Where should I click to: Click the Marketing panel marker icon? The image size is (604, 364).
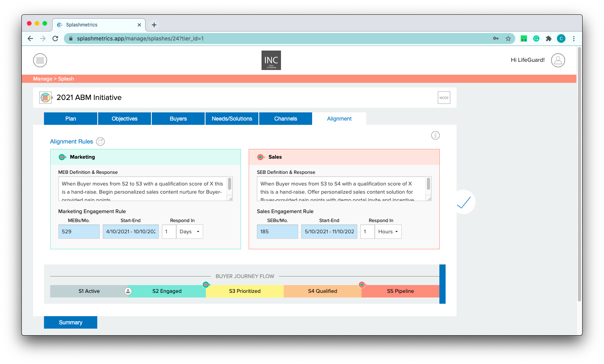tap(62, 157)
